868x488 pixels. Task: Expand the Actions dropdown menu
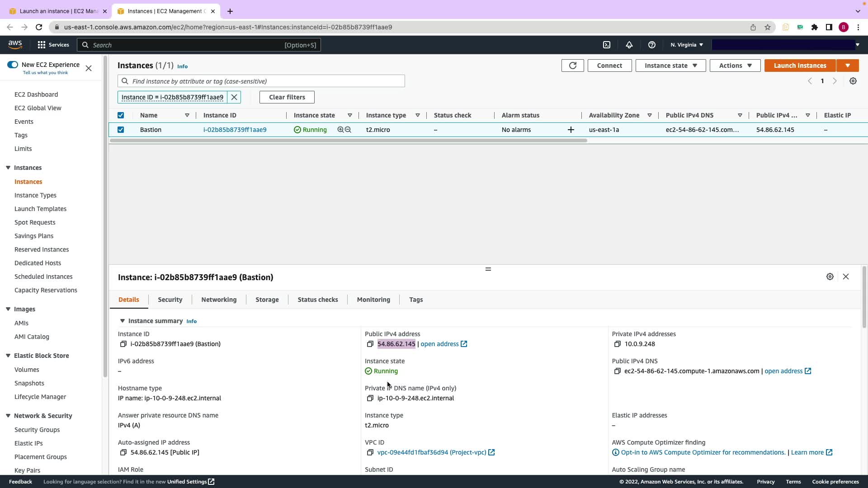(x=735, y=66)
